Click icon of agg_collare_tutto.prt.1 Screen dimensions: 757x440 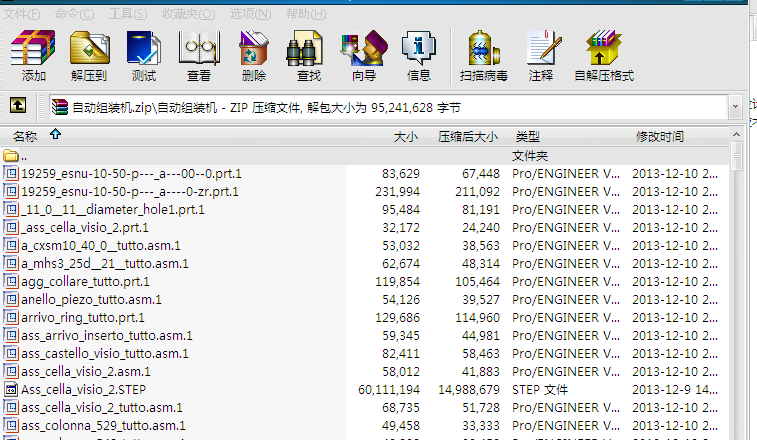click(11, 281)
